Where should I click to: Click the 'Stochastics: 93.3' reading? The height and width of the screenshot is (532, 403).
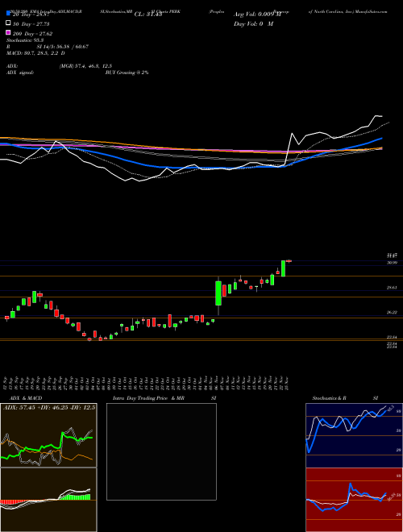(x=23, y=40)
